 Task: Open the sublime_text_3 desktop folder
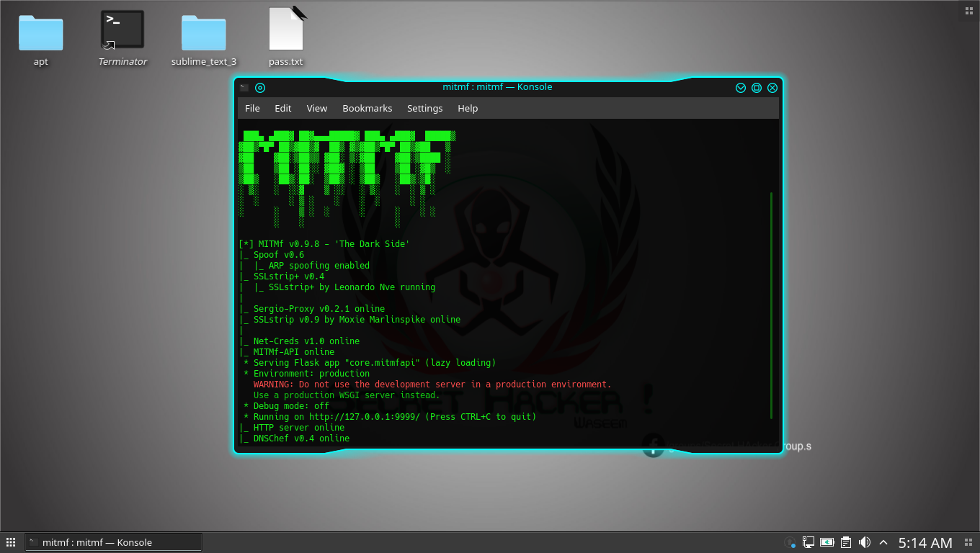click(204, 40)
